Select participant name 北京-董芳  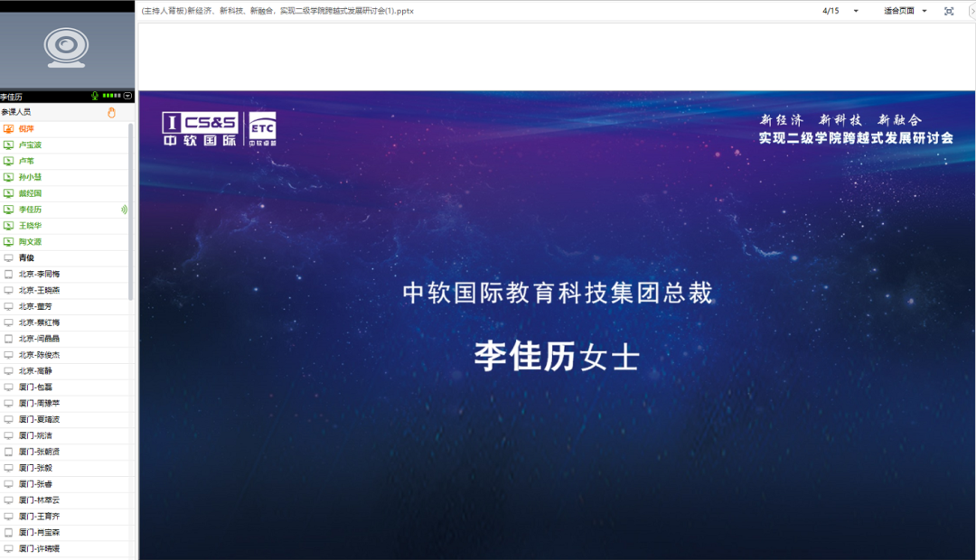click(x=35, y=307)
